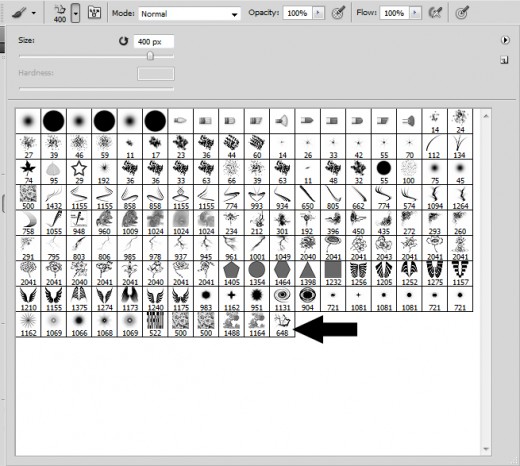Select the wings brush 1375
Screen dimensions: 520x466
coord(79,299)
